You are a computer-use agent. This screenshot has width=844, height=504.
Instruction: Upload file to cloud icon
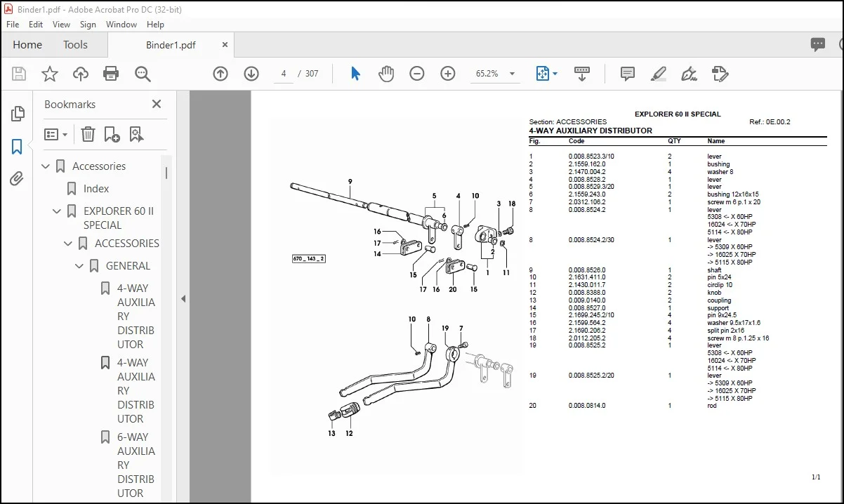click(81, 74)
